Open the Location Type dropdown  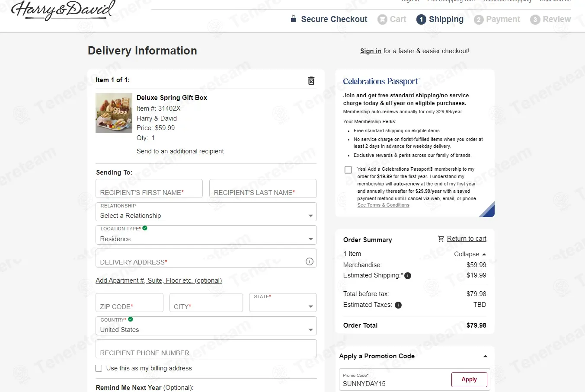(206, 235)
